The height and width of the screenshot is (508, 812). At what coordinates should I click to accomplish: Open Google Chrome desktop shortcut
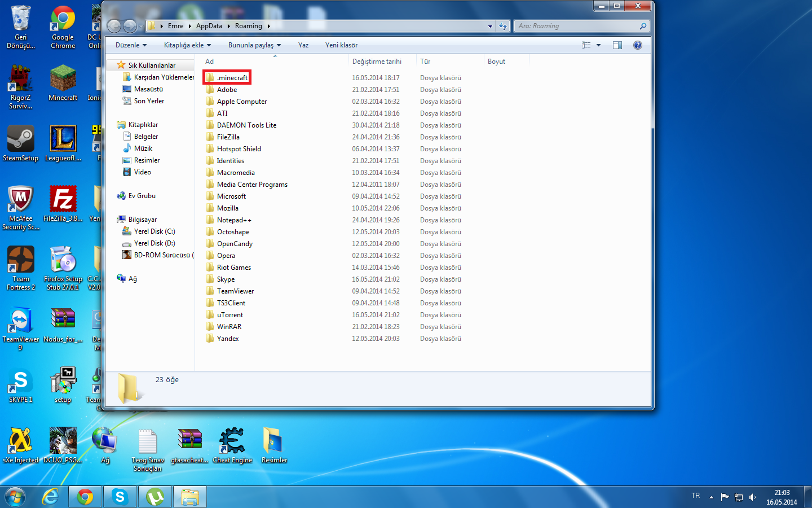point(63,27)
